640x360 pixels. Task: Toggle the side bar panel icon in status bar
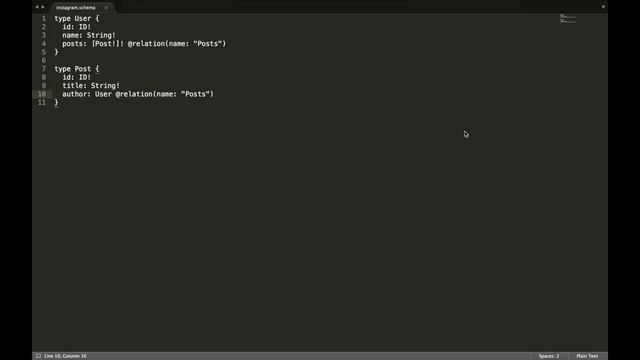point(38,356)
